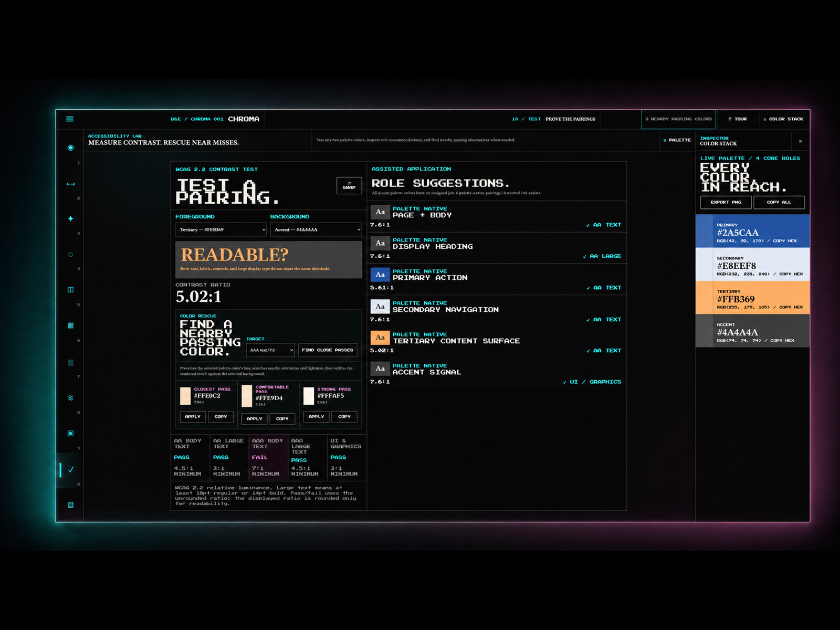The image size is (840, 630).
Task: Open the hamburger menu icon
Action: point(70,119)
